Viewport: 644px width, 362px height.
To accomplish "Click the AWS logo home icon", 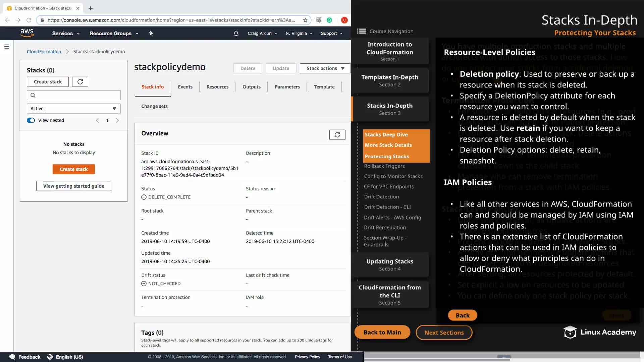I will pos(27,33).
